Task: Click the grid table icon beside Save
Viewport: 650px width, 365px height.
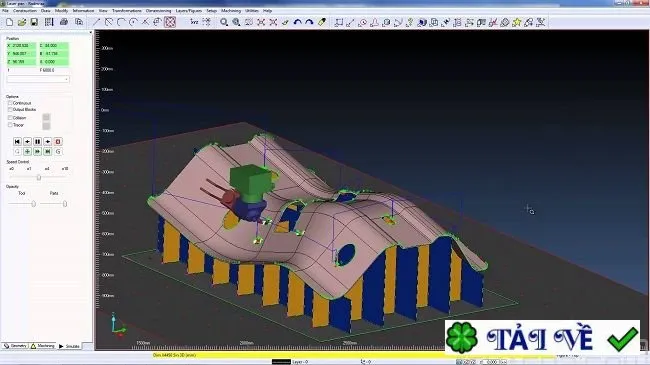Action: tap(49, 22)
